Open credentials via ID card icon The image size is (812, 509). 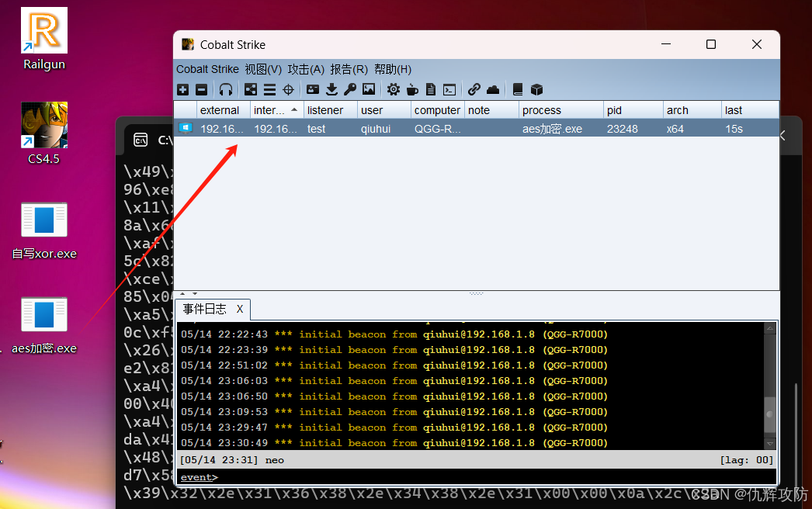click(x=313, y=89)
